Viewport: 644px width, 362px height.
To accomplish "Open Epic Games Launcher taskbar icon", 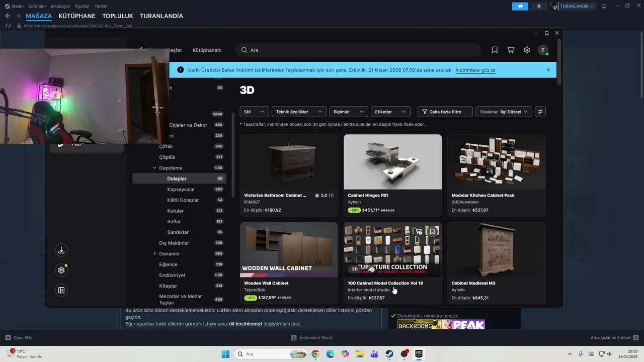I will tap(419, 354).
